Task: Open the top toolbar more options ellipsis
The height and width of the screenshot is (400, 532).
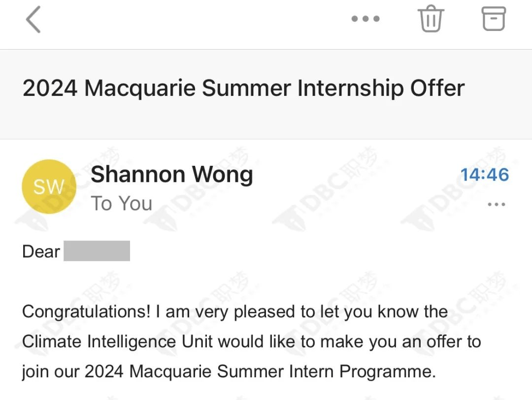Action: pos(366,19)
